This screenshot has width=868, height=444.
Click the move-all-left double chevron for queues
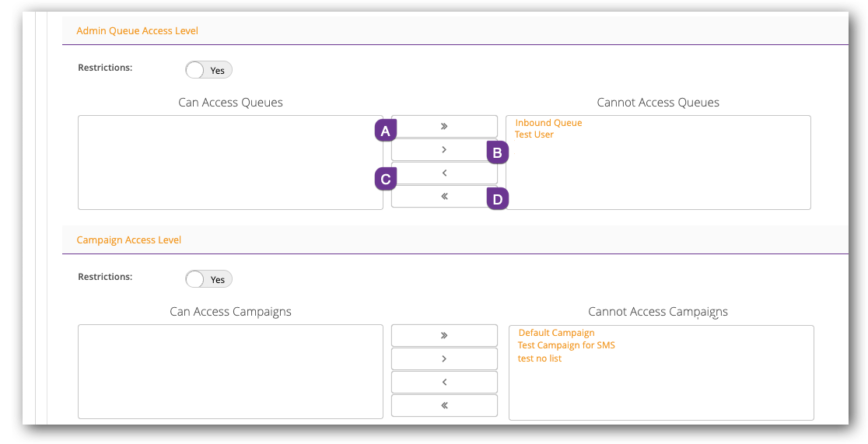point(444,196)
